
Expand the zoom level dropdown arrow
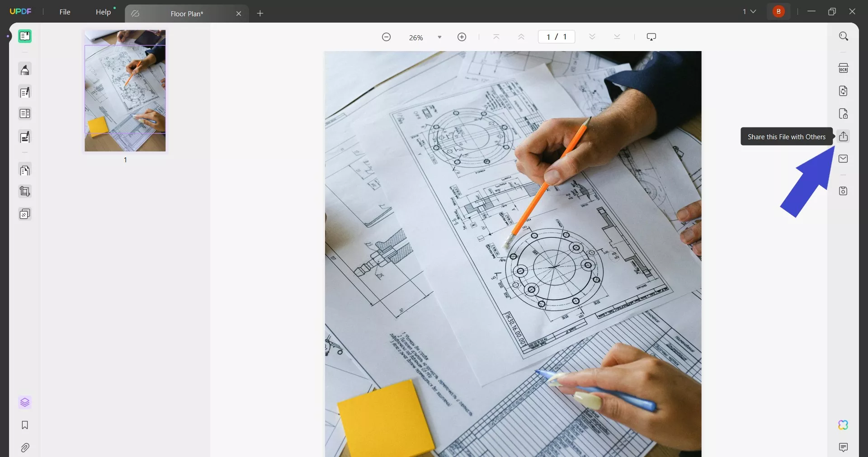click(x=439, y=37)
